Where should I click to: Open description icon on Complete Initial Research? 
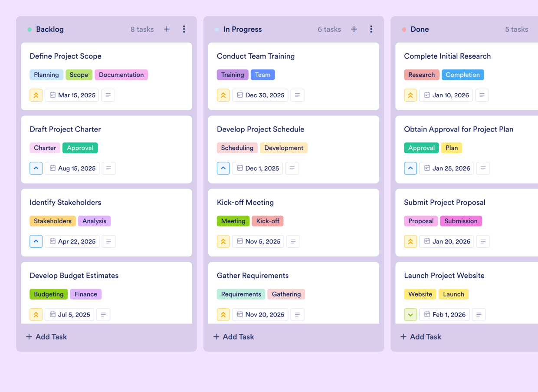[482, 95]
